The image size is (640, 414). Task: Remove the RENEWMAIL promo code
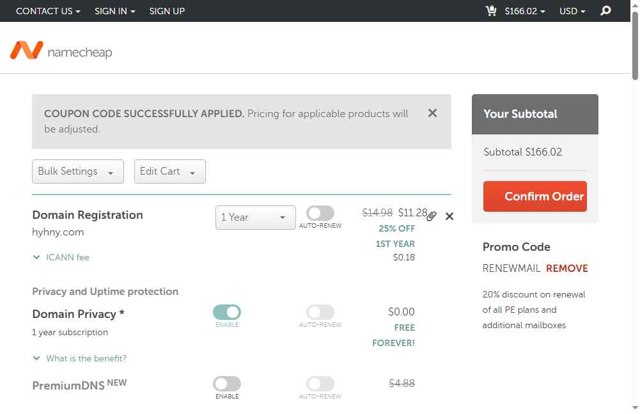pos(567,268)
